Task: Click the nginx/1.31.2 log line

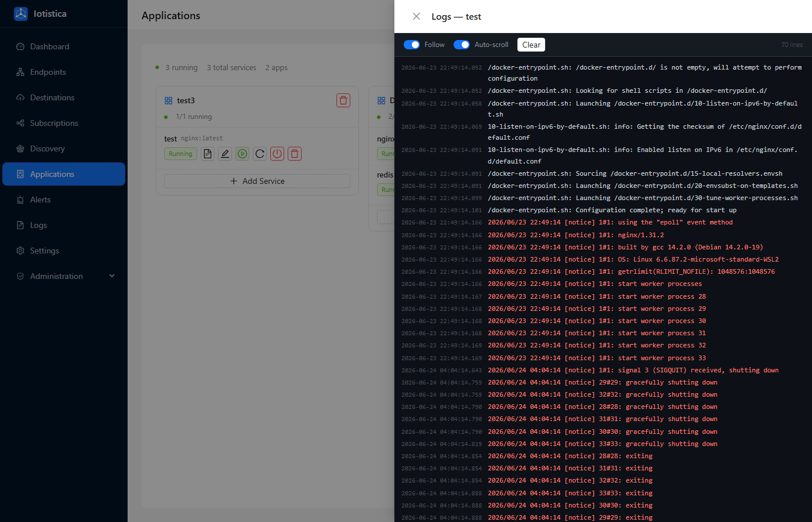Action: (601, 235)
